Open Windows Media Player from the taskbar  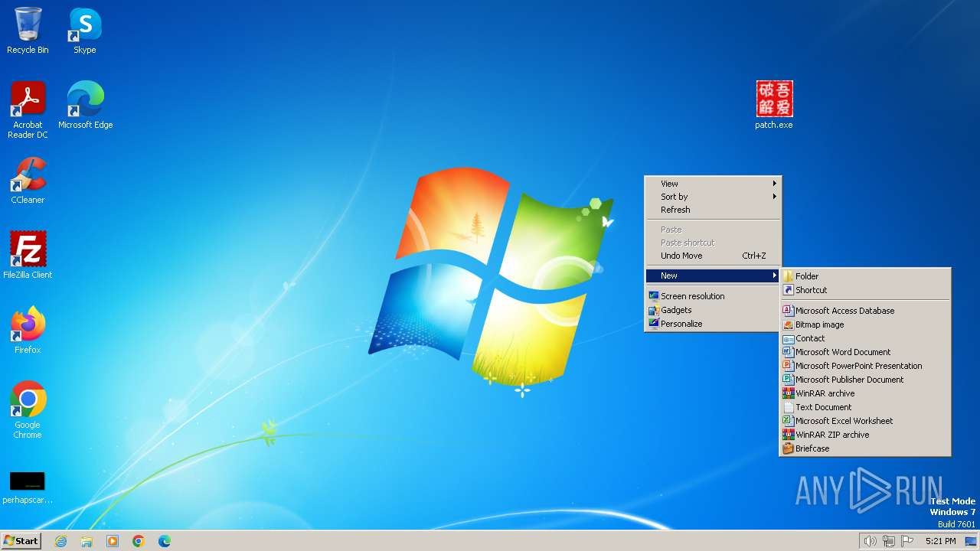pos(113,541)
